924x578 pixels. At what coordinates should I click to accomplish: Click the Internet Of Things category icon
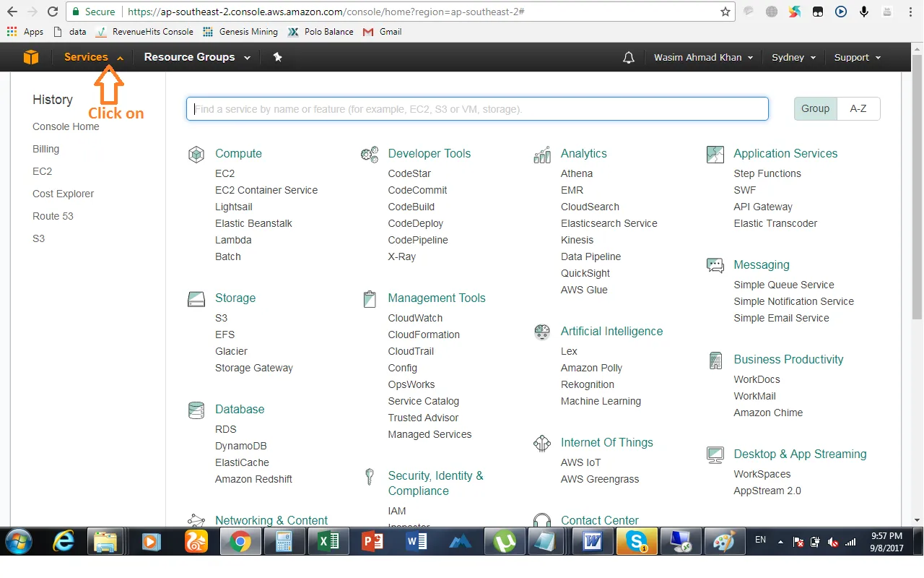point(542,443)
